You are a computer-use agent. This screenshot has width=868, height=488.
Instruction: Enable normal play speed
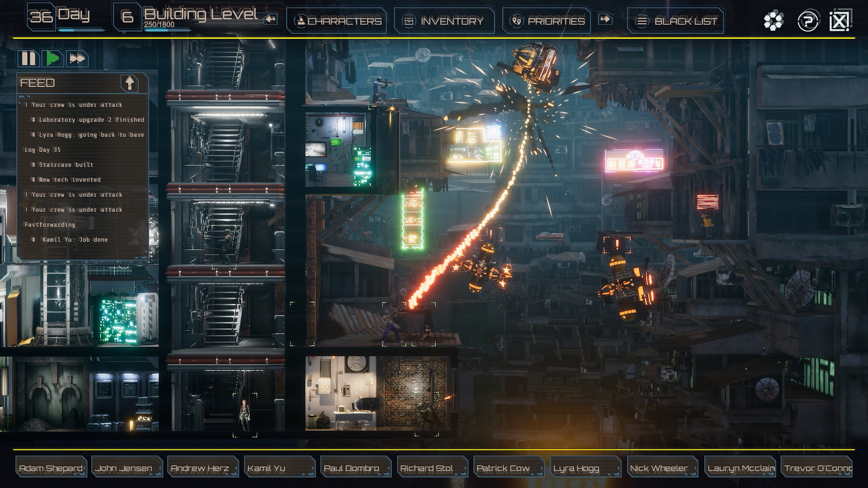tap(52, 58)
